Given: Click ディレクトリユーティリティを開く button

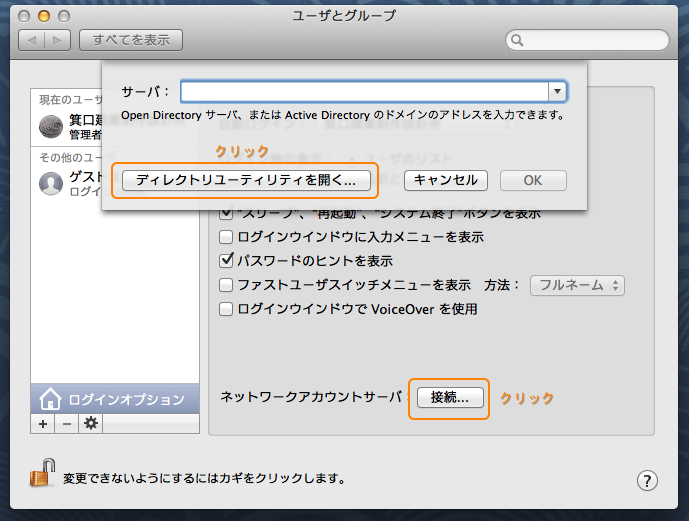Looking at the screenshot, I should 246,181.
